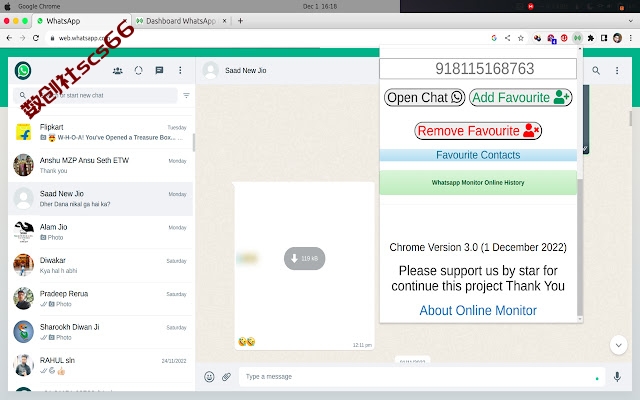Image resolution: width=640 pixels, height=400 pixels.
Task: Open the Anshu MZP Ansu Seth ETW chat
Action: point(100,165)
